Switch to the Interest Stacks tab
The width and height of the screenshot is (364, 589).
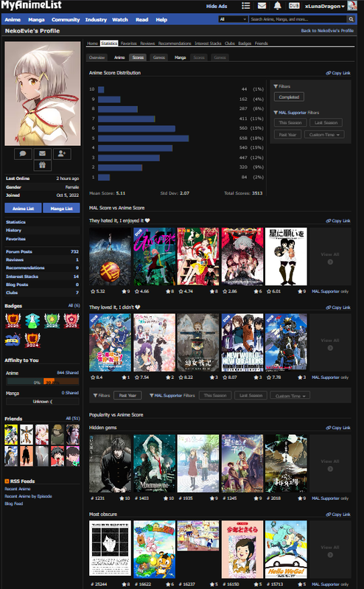(208, 43)
